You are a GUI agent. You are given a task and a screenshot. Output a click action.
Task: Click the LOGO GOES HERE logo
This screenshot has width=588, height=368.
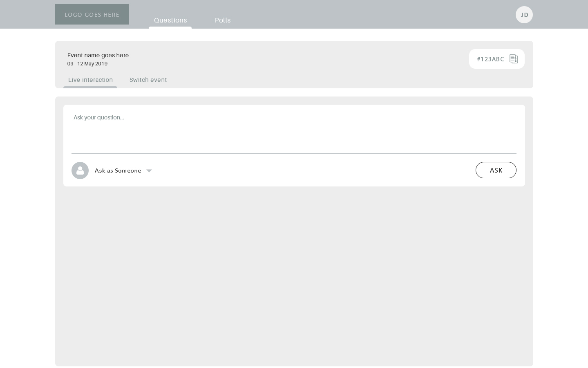pos(92,14)
